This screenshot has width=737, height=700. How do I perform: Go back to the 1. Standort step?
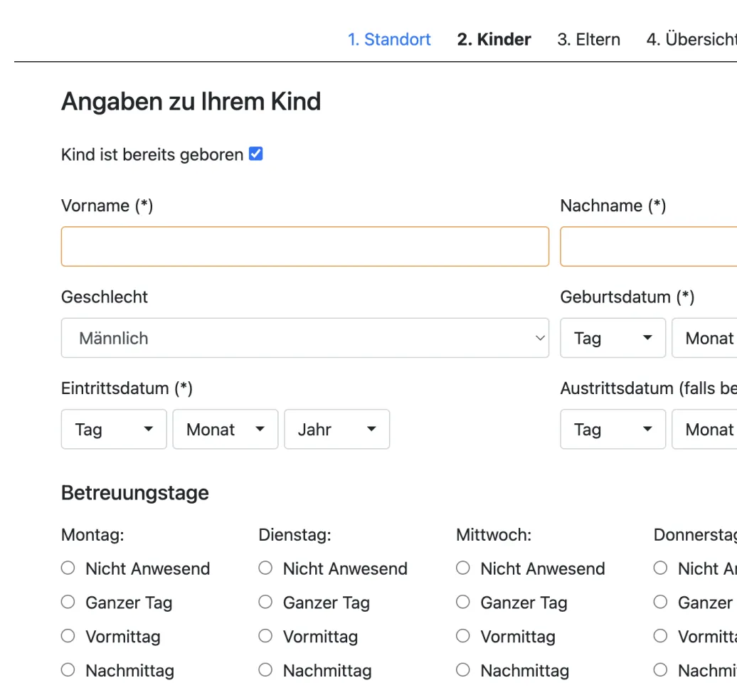(x=389, y=40)
